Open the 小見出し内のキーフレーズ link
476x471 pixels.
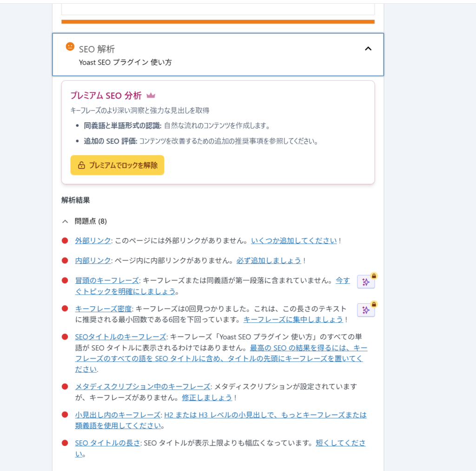coord(117,415)
